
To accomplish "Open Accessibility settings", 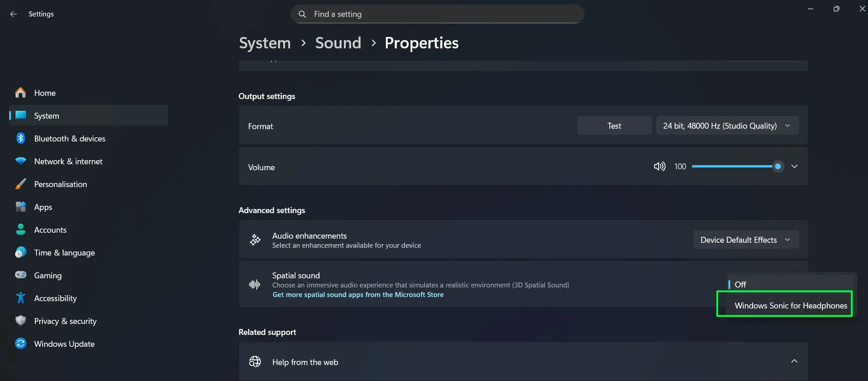I will coord(88,298).
